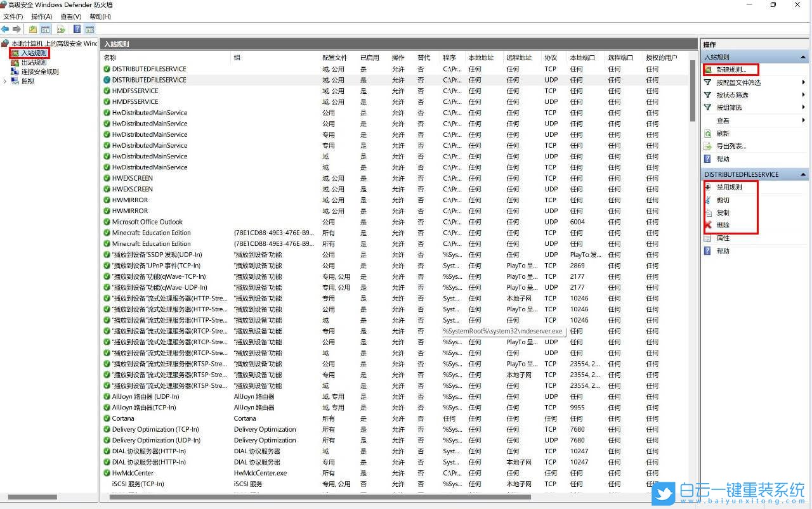Select 出站规则 in the left tree
The image size is (812, 509).
[x=34, y=63]
